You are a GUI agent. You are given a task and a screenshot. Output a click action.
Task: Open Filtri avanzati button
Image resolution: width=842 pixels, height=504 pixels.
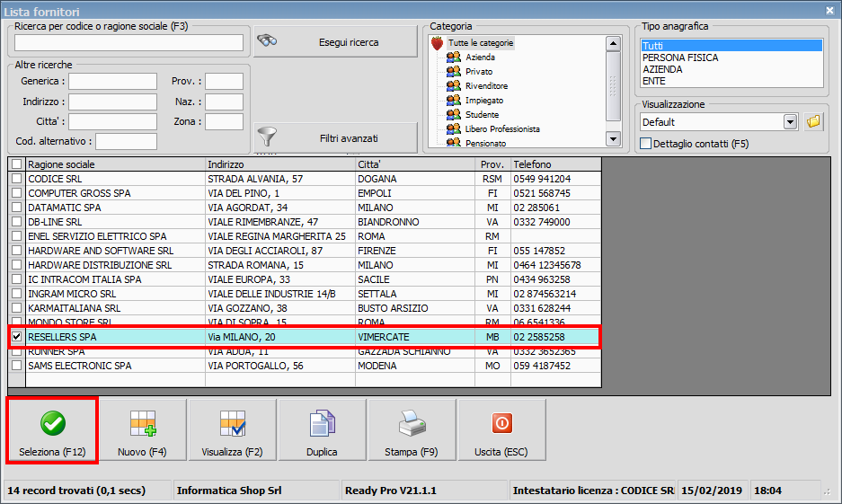click(335, 138)
